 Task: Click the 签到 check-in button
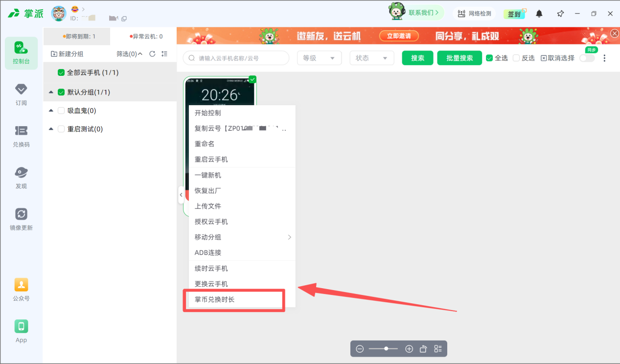pos(514,14)
